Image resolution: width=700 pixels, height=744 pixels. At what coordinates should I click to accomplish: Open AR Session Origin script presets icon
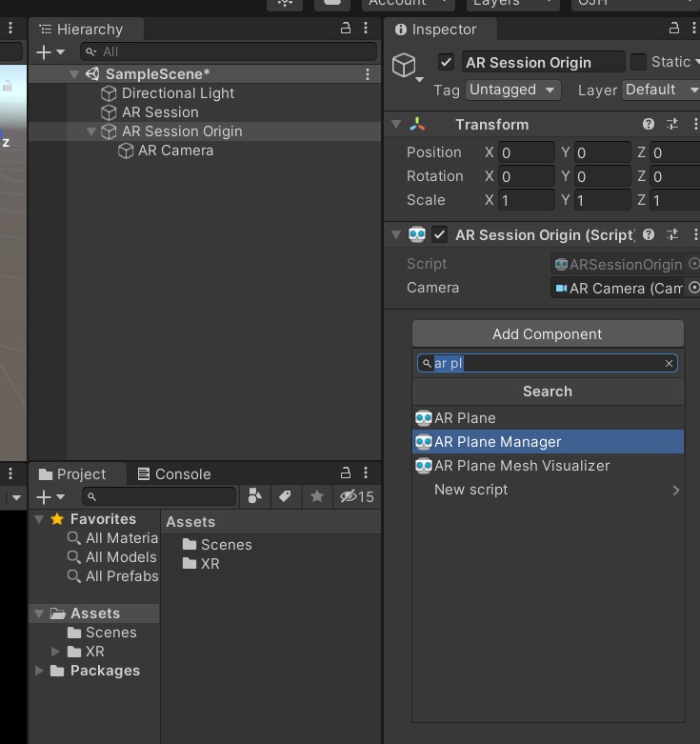pyautogui.click(x=672, y=234)
